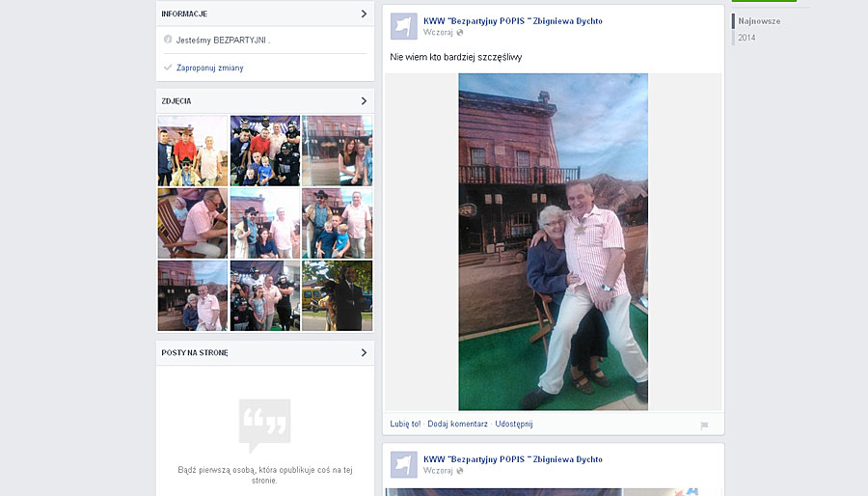Open the ZDJĘCIA section arrow

[364, 100]
